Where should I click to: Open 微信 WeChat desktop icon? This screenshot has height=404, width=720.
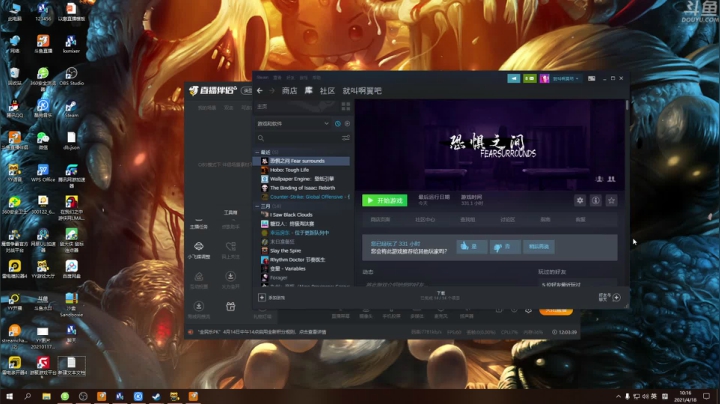[43, 138]
